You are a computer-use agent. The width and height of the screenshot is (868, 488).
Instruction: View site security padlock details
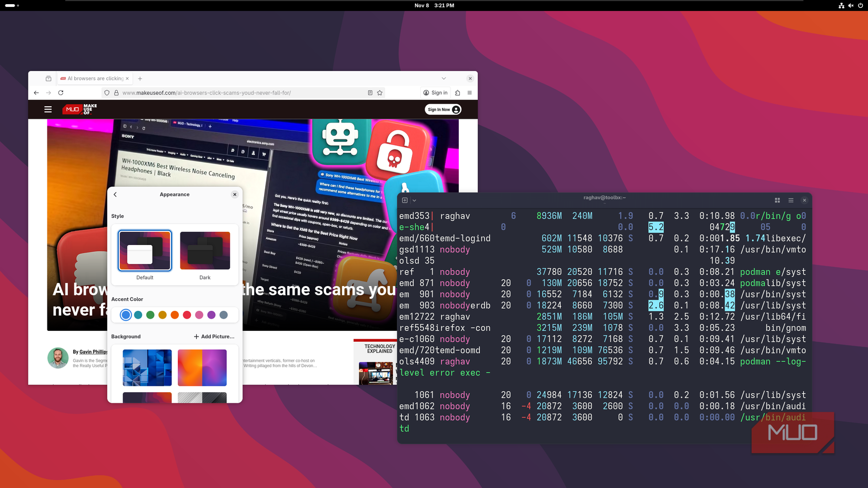116,93
